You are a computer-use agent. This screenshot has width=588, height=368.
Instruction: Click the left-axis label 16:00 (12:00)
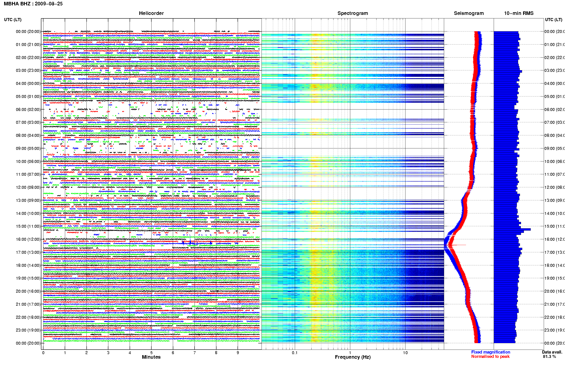click(28, 239)
